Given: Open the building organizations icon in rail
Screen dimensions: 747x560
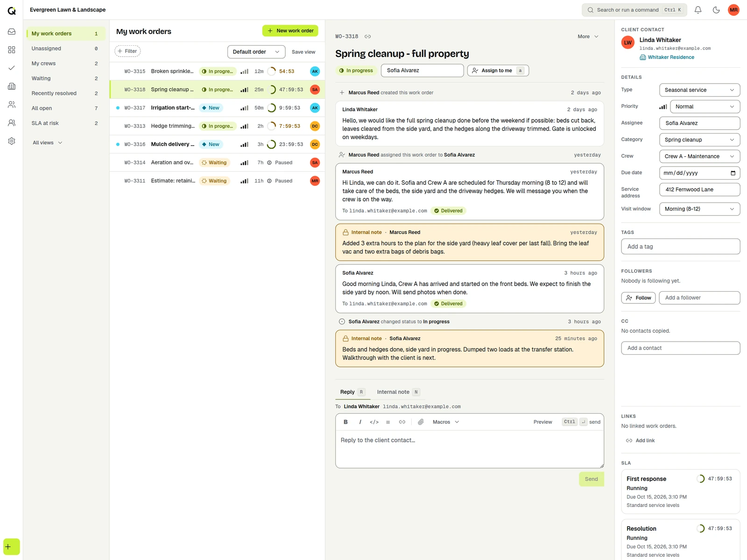Looking at the screenshot, I should [12, 86].
